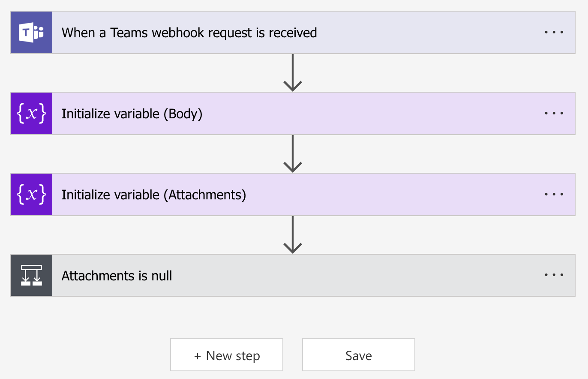The height and width of the screenshot is (379, 588).
Task: Save the flow
Action: (359, 355)
